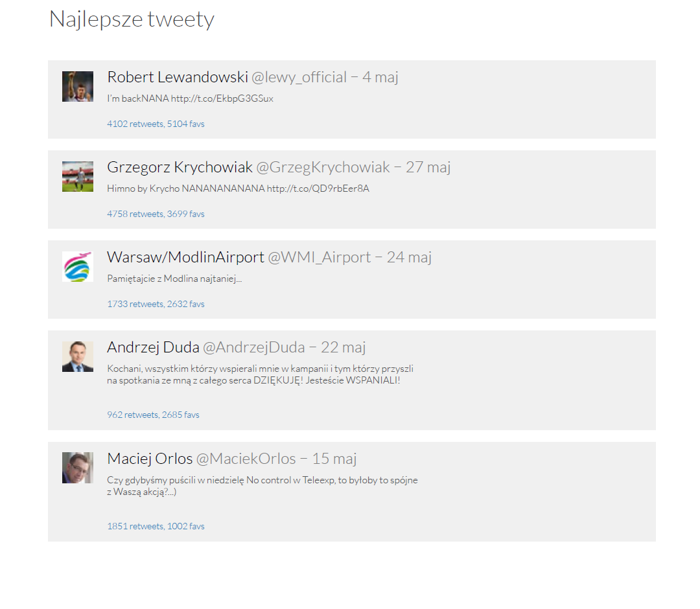
Task: Click the 962 retweets link
Action: coord(132,414)
